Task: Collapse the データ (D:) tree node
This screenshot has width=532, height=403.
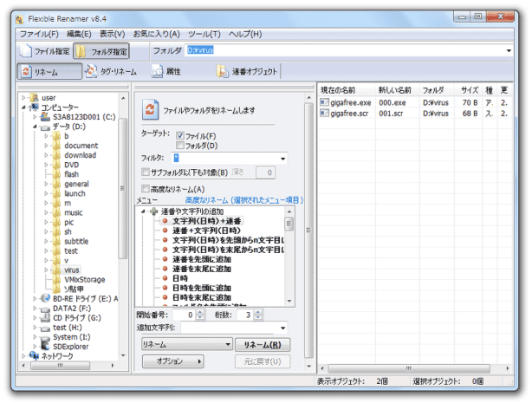Action: (35, 127)
